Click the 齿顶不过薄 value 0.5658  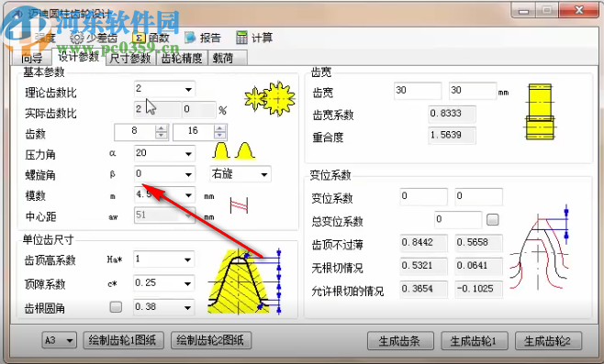tap(479, 243)
